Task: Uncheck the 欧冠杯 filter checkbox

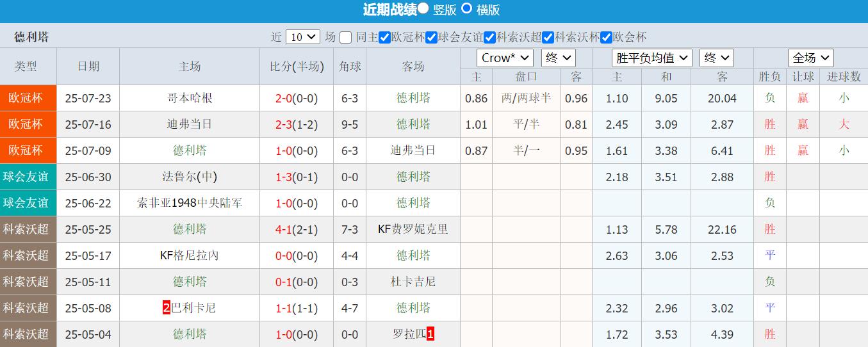Action: tap(384, 37)
